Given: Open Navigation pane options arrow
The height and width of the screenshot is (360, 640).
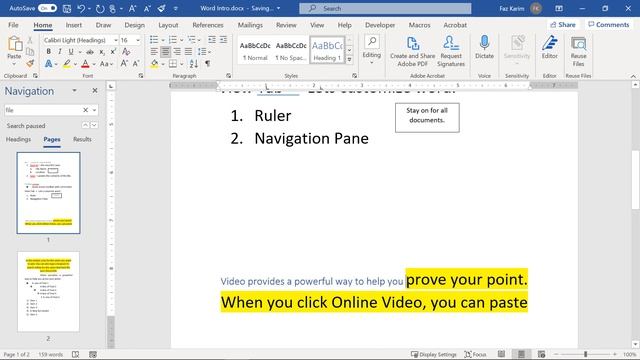Looking at the screenshot, I should pos(74,90).
